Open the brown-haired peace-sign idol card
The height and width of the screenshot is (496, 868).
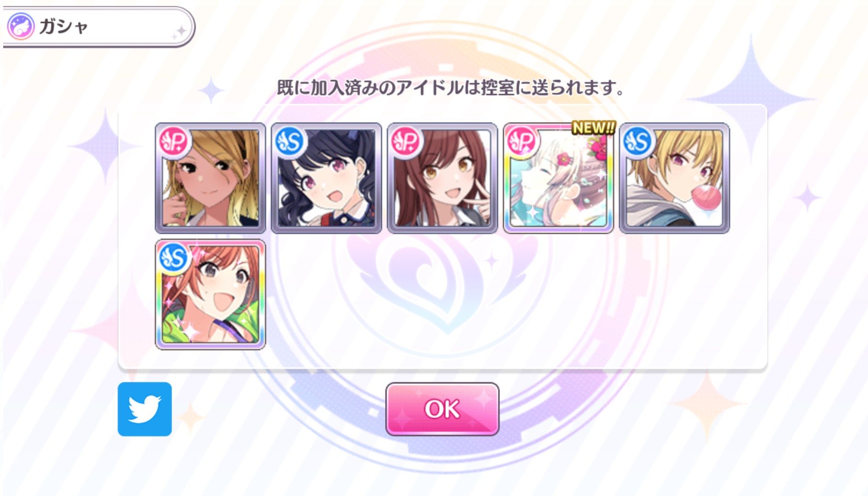[442, 178]
